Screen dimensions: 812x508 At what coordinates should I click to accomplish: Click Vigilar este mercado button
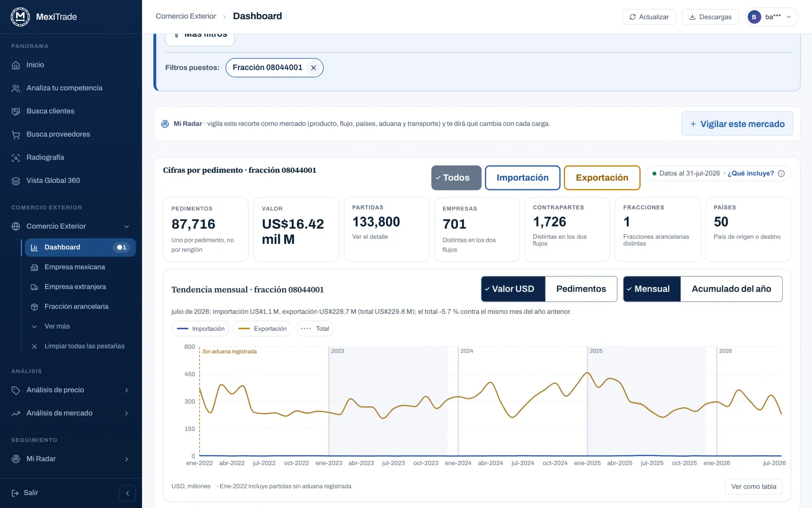coord(737,124)
